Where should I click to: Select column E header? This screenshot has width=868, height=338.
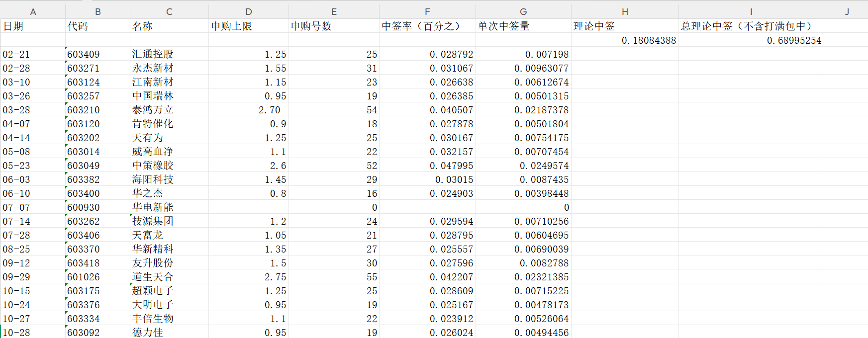coord(334,11)
